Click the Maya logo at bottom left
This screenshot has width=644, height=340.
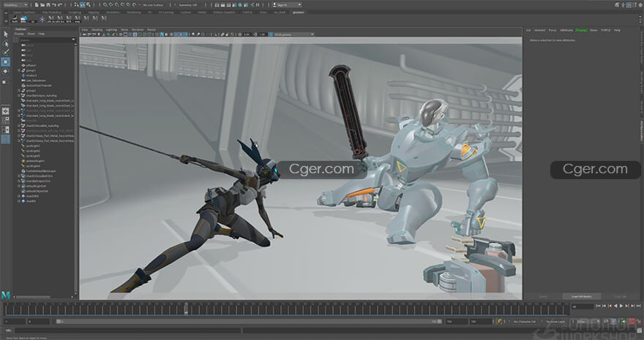pyautogui.click(x=6, y=295)
